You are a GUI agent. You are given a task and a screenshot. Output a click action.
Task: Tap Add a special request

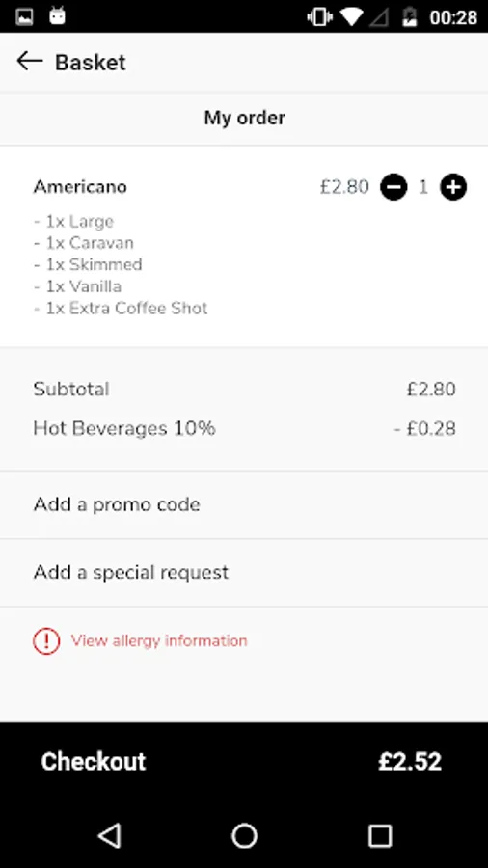click(x=244, y=572)
